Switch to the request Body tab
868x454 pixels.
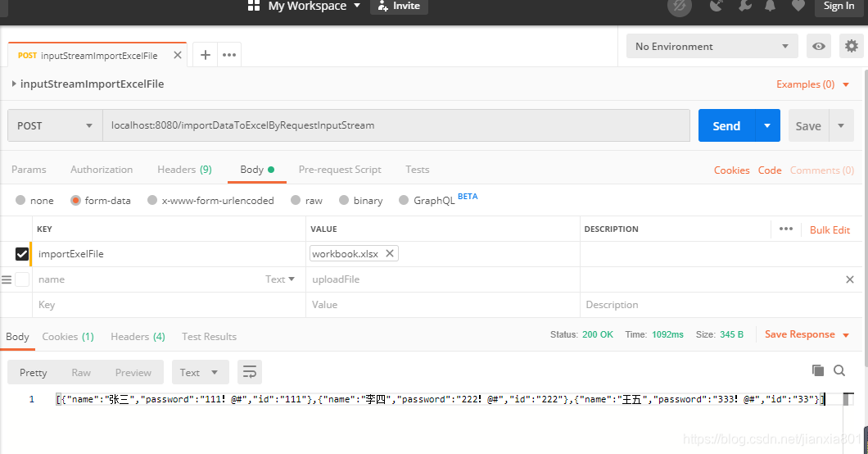click(x=257, y=170)
